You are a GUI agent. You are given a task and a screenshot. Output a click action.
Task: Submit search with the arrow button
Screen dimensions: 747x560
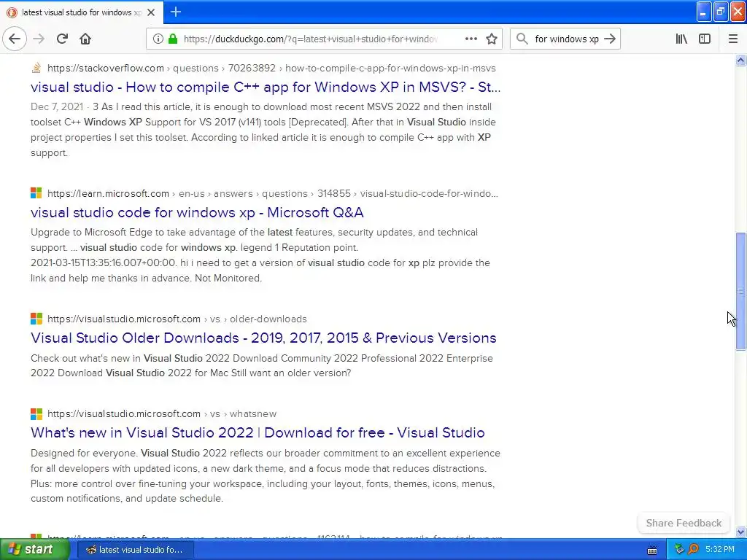tap(610, 39)
